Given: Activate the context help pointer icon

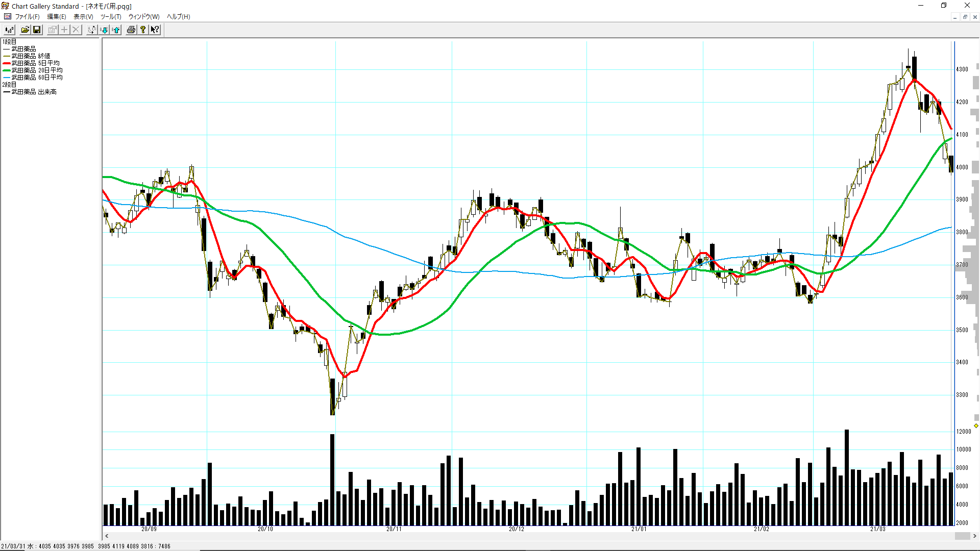Looking at the screenshot, I should 155,30.
